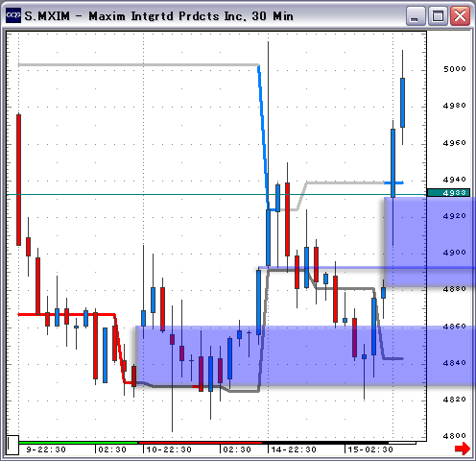Select the current price label 4933

pos(448,193)
